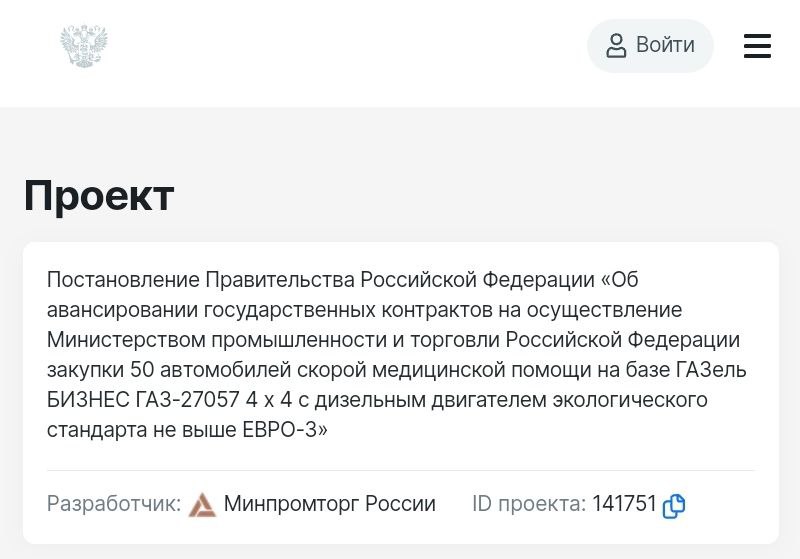Copy the project ID with the copy icon
Viewport: 800px width, 559px height.
pos(674,506)
